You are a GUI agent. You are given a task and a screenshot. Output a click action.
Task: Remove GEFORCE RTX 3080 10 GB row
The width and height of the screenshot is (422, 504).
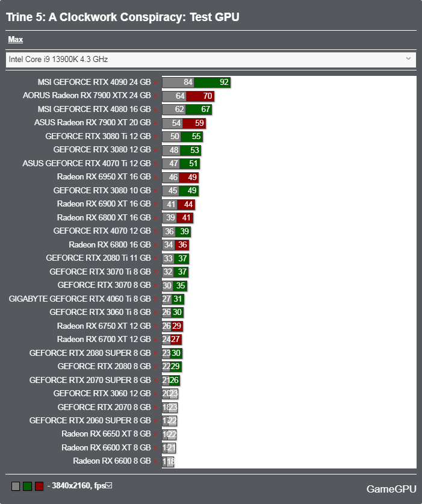pos(155,191)
